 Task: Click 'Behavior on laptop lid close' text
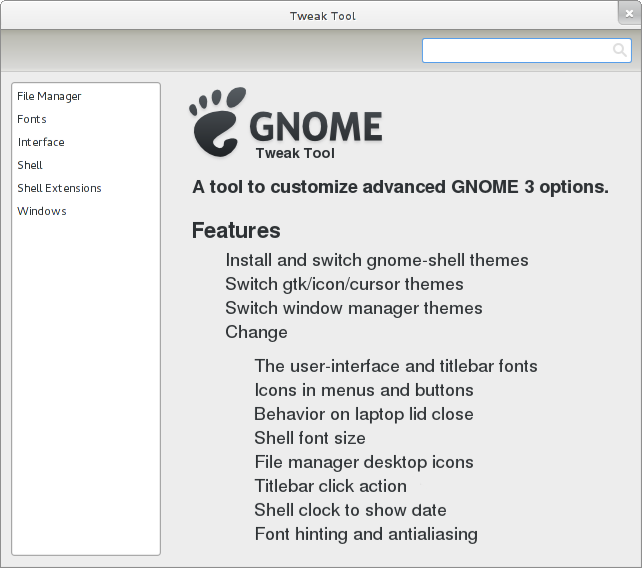pyautogui.click(x=364, y=414)
